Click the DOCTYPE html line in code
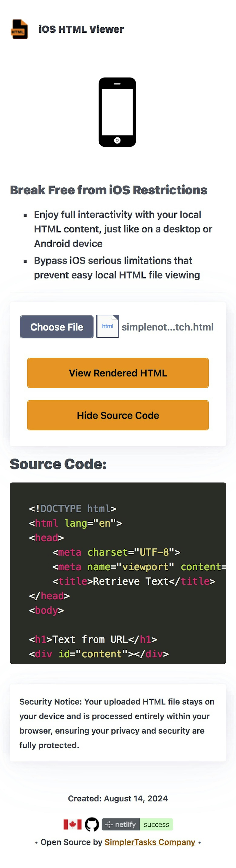 72,509
